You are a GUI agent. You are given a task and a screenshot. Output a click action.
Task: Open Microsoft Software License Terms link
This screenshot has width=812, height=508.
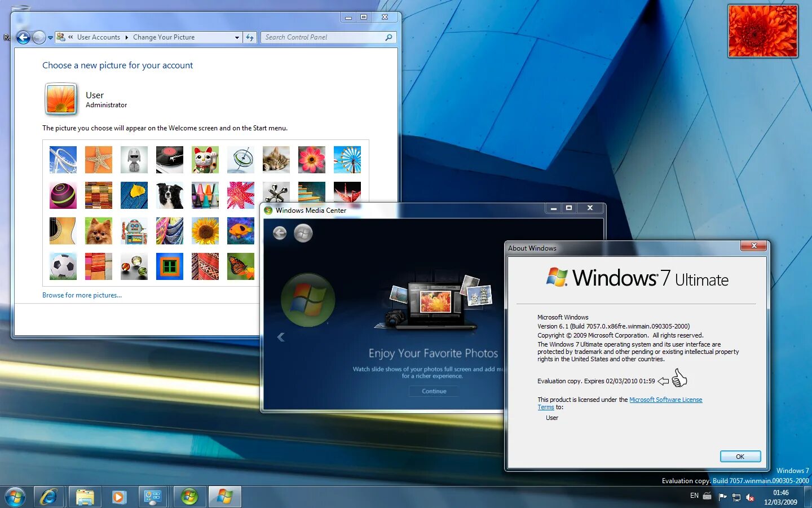[665, 400]
